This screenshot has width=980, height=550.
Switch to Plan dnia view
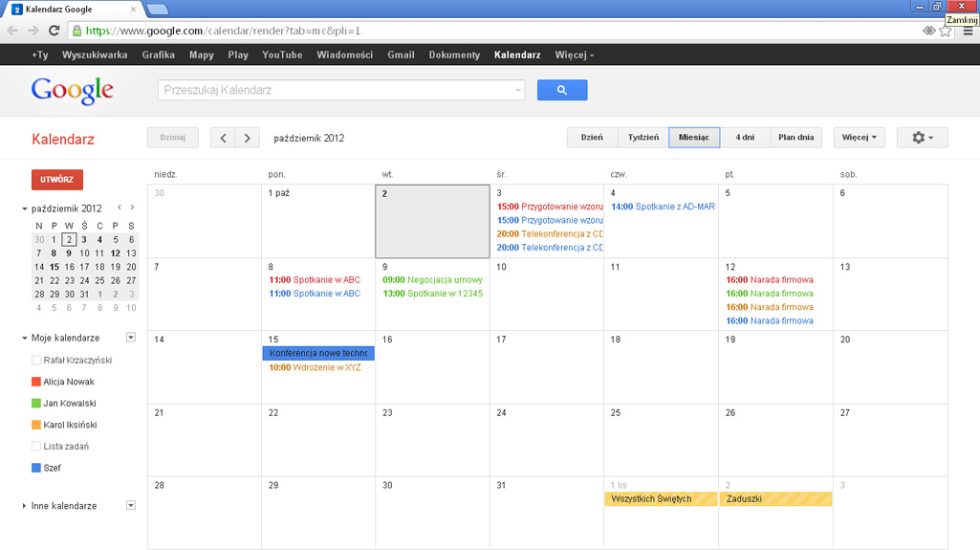(795, 138)
